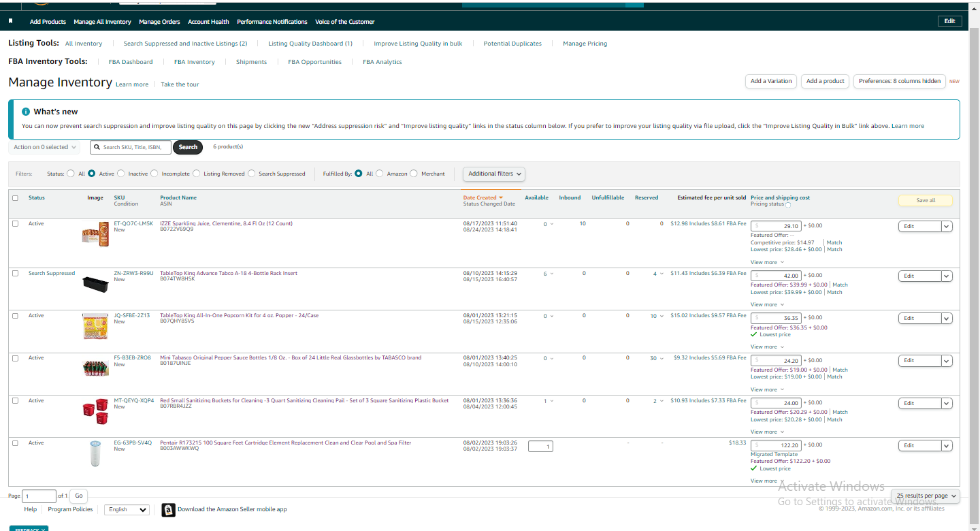Click the Help footer link

pos(31,509)
